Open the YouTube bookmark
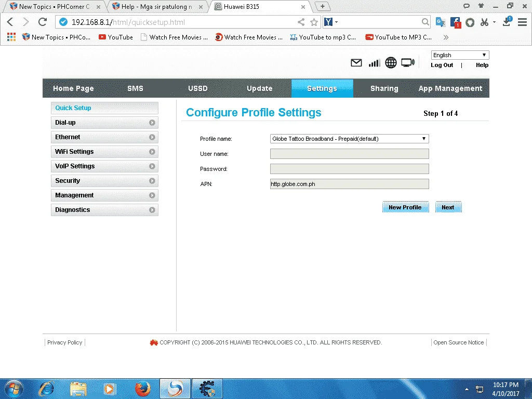The width and height of the screenshot is (532, 399). 116,37
